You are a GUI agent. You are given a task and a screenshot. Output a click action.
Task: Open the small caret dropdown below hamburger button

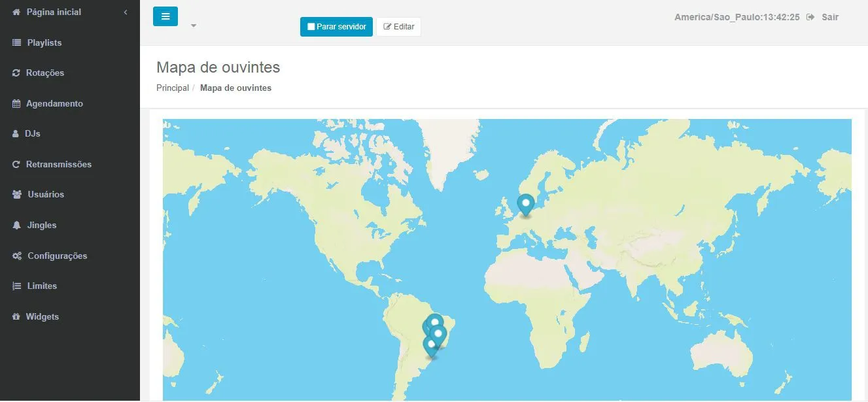(194, 26)
